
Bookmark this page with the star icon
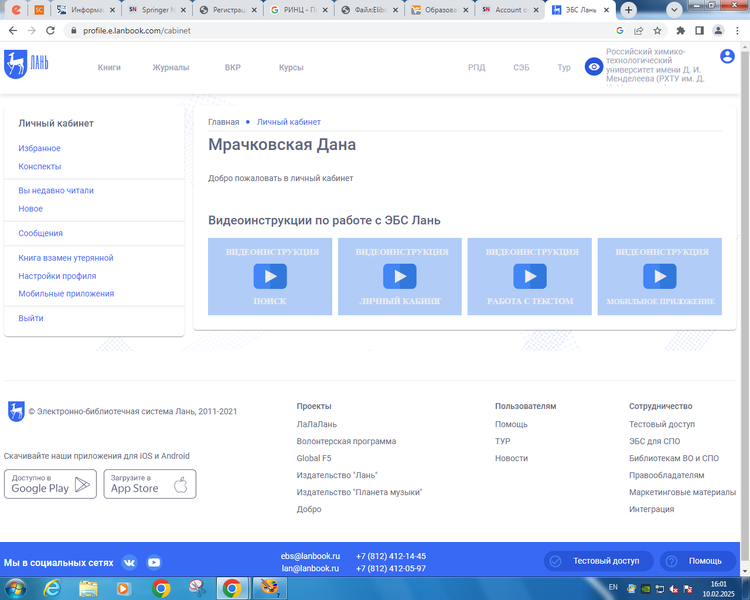[x=657, y=31]
